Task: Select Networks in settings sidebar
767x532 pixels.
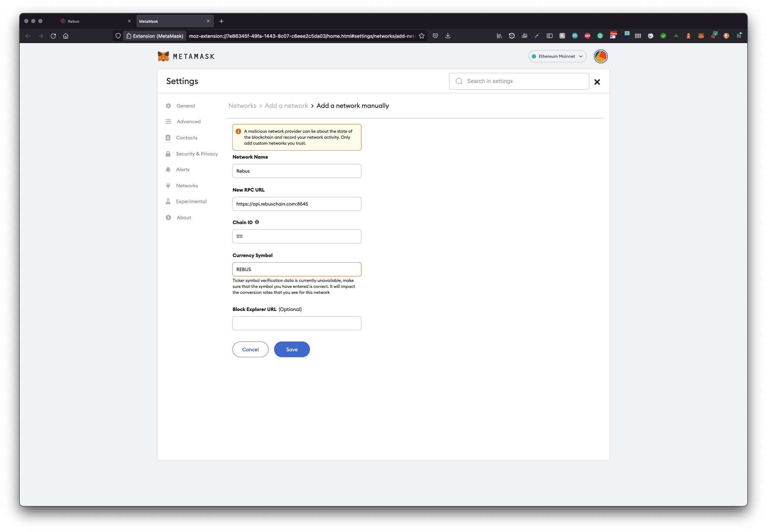Action: tap(187, 186)
